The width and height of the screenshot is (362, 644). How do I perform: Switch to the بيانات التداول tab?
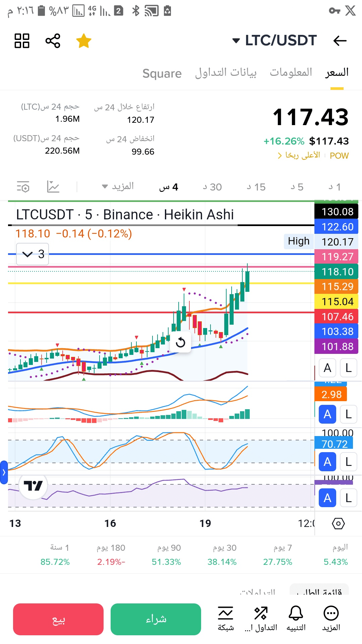(226, 72)
